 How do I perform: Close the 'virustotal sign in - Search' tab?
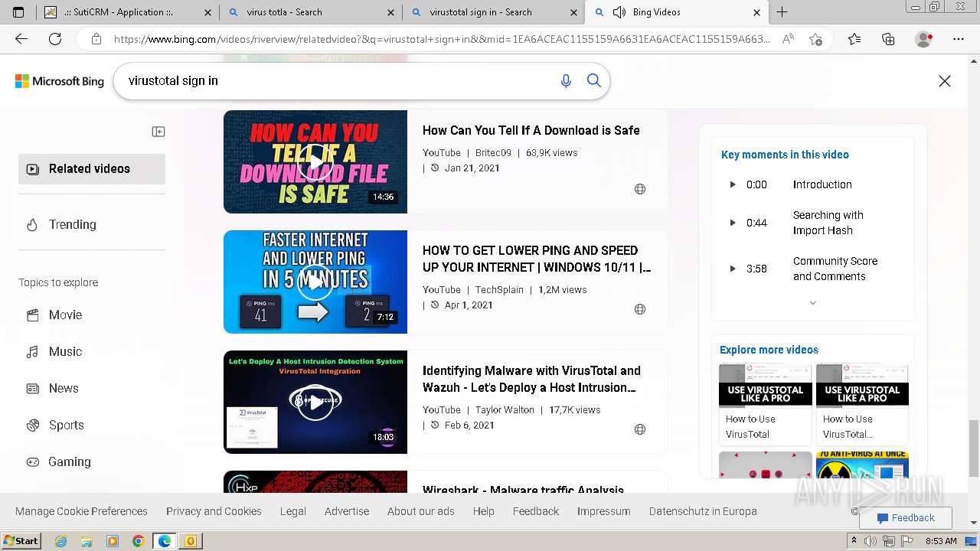(x=573, y=12)
